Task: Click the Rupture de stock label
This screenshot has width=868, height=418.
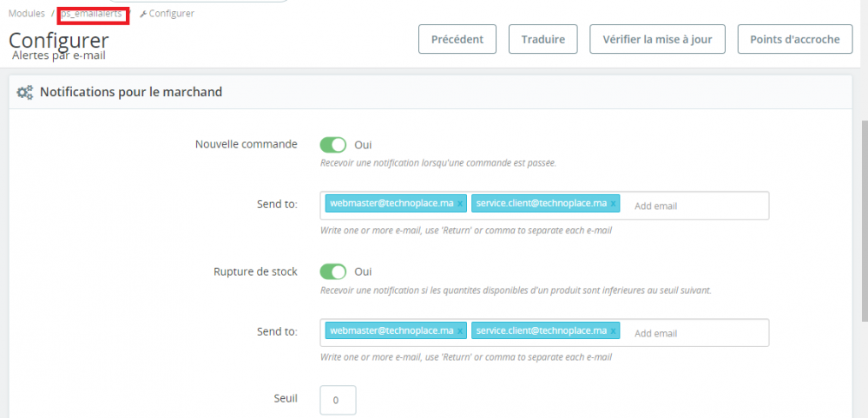Action: 256,271
